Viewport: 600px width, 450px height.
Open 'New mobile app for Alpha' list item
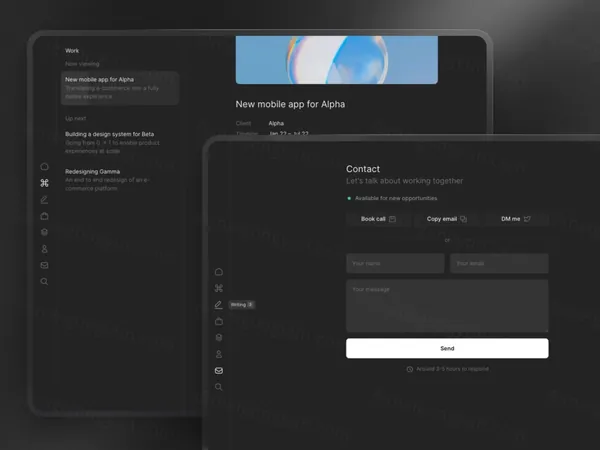tap(120, 88)
